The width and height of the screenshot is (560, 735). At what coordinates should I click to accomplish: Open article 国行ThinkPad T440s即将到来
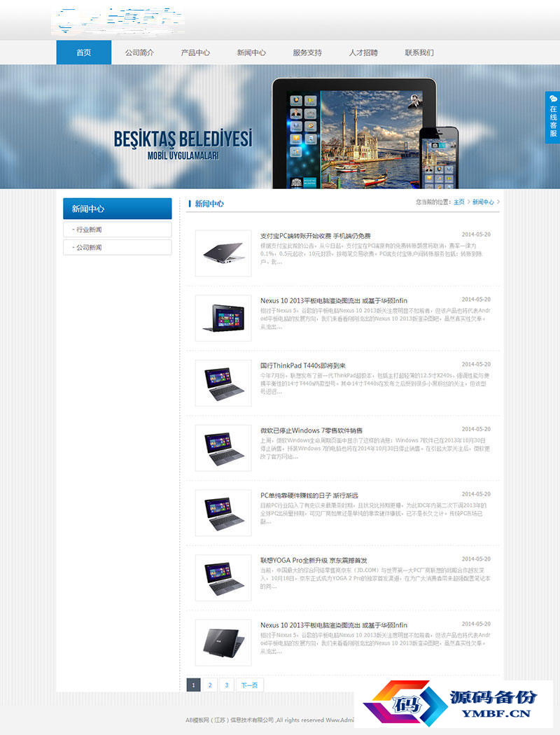[x=302, y=365]
